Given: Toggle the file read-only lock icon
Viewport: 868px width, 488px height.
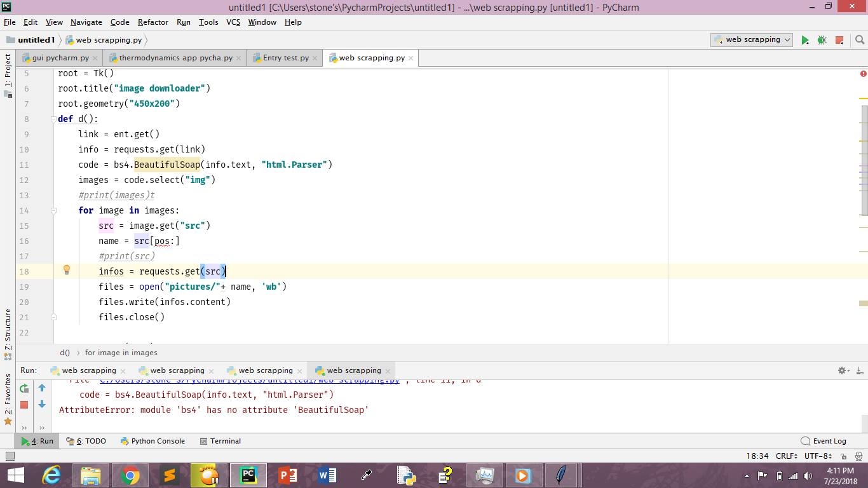Looking at the screenshot, I should coord(843,456).
